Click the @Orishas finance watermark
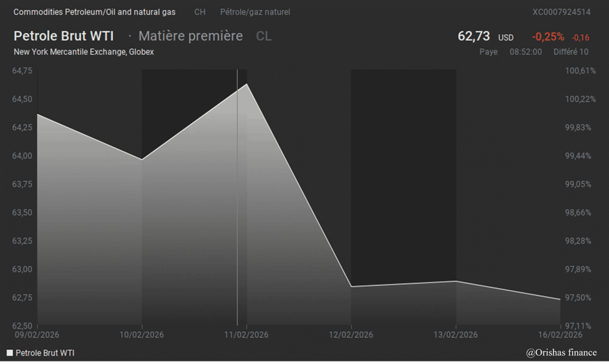609x364 pixels. (x=561, y=352)
